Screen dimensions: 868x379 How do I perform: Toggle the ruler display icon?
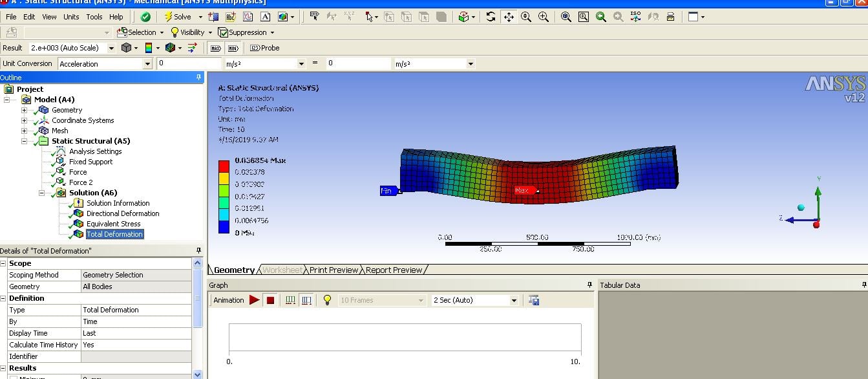(x=670, y=17)
